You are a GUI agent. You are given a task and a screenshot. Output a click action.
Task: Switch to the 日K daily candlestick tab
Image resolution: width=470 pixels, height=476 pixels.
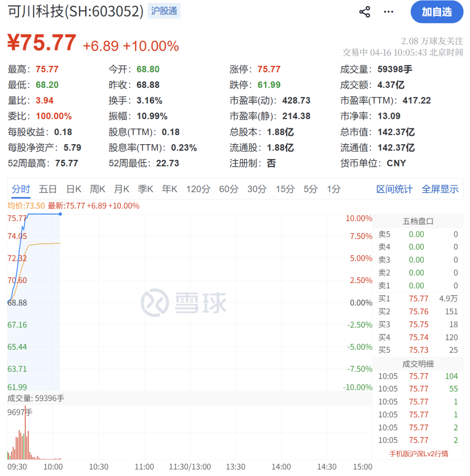tap(73, 189)
